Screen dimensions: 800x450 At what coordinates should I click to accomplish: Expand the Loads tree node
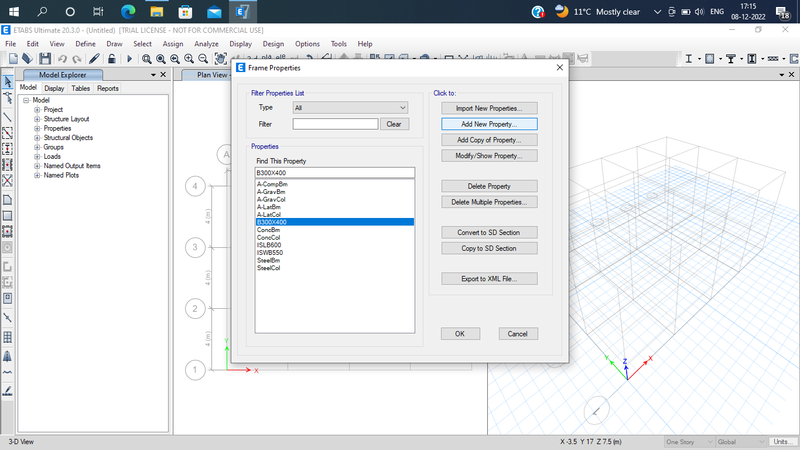37,157
